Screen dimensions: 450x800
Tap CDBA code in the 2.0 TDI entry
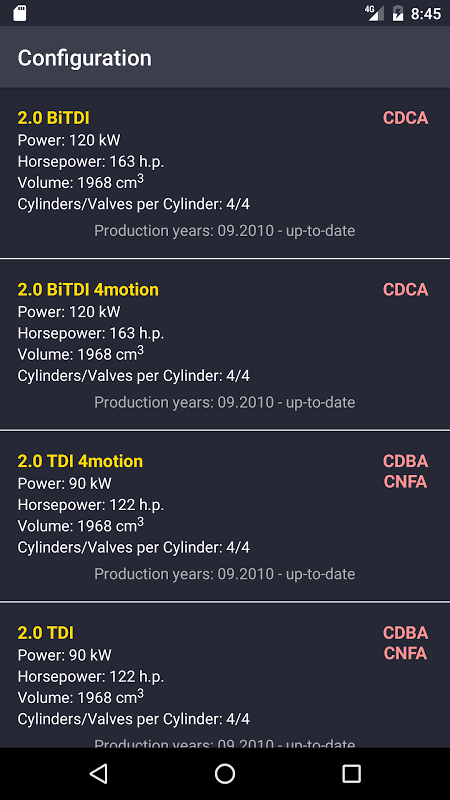point(406,633)
